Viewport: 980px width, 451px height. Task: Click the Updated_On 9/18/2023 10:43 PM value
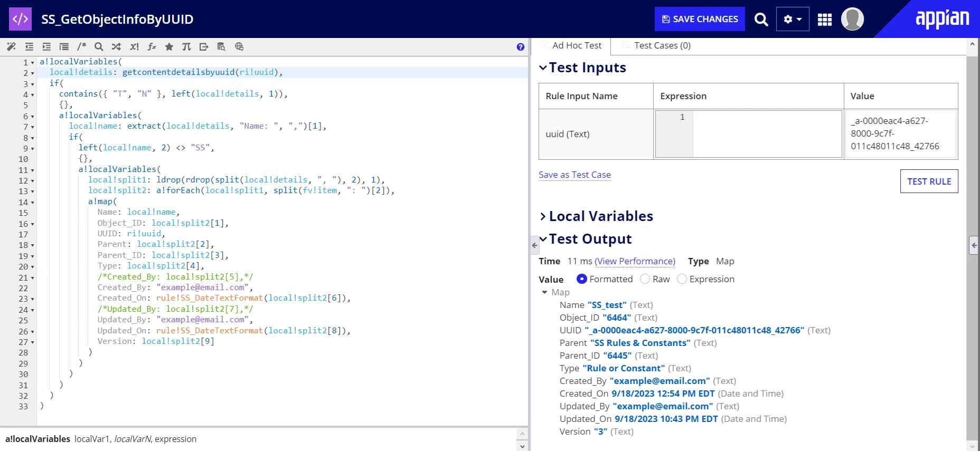coord(666,419)
